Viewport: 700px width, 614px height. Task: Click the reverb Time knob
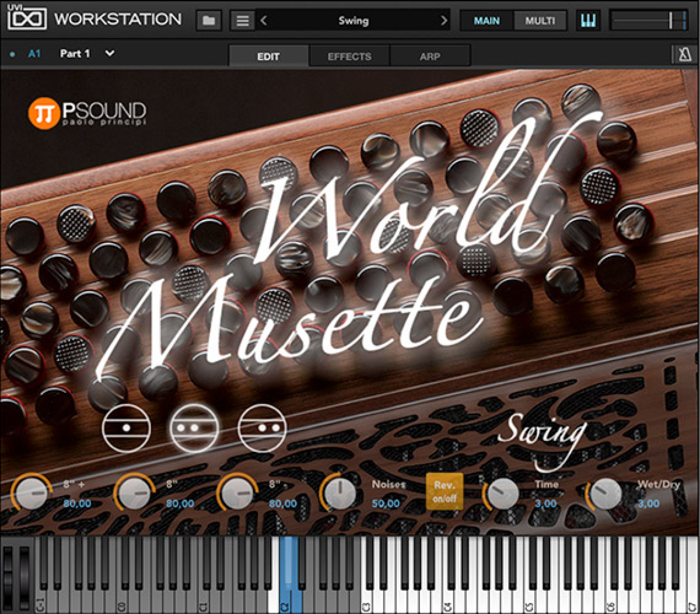(503, 494)
